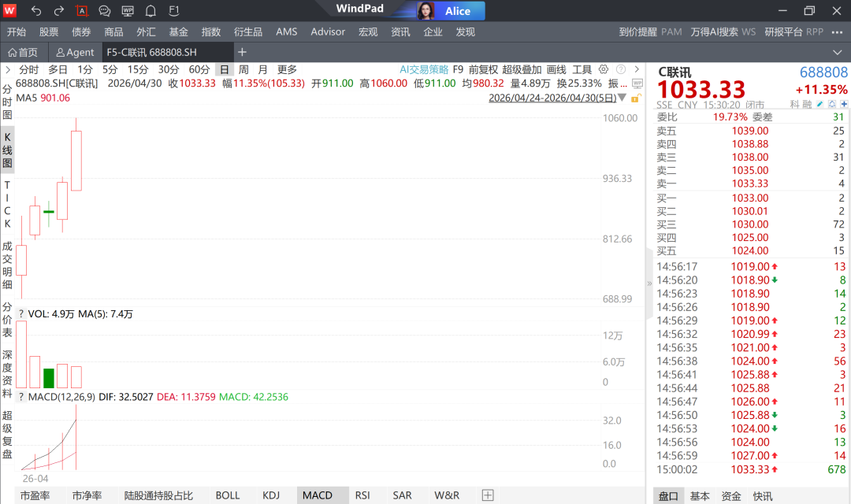Open the three-dots more menu at top right

pos(837,32)
